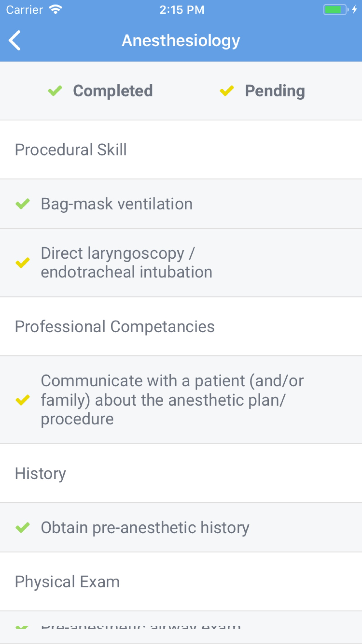Tap the Wi-Fi status icon
Viewport: 362px width, 644px height.
pyautogui.click(x=56, y=10)
